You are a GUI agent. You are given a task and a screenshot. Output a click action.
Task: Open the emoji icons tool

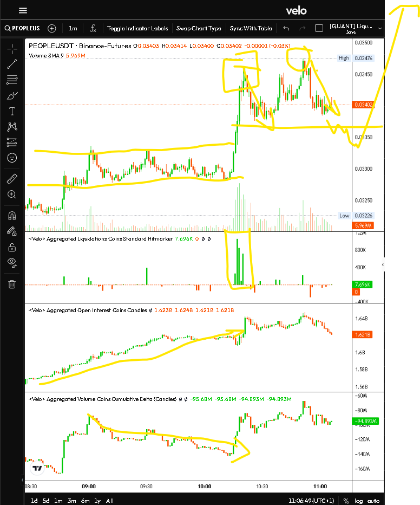point(12,158)
